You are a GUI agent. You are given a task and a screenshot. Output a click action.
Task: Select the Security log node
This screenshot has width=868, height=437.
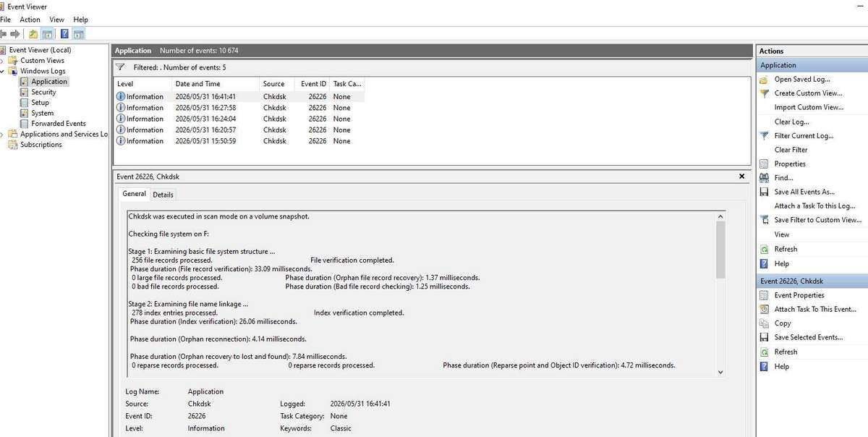(x=43, y=93)
